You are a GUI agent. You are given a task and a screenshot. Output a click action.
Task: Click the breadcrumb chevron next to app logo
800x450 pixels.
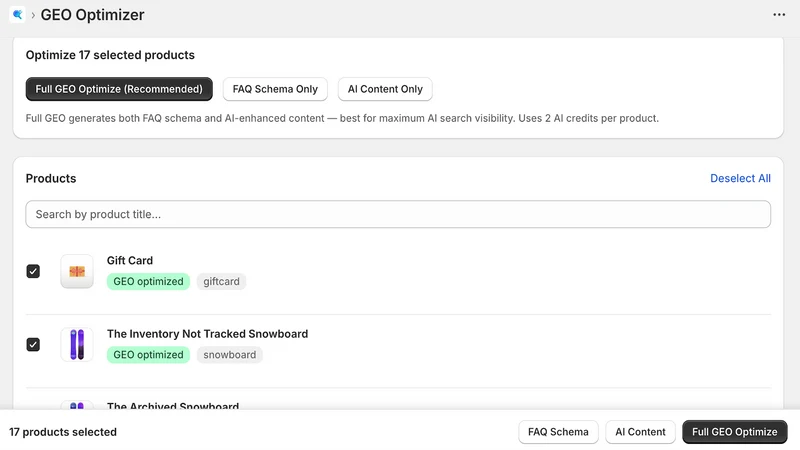[x=33, y=15]
